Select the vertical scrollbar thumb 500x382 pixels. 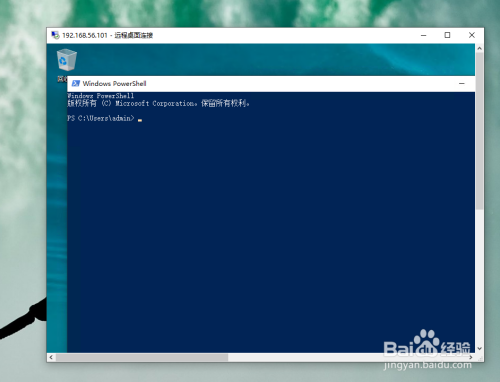pos(480,131)
